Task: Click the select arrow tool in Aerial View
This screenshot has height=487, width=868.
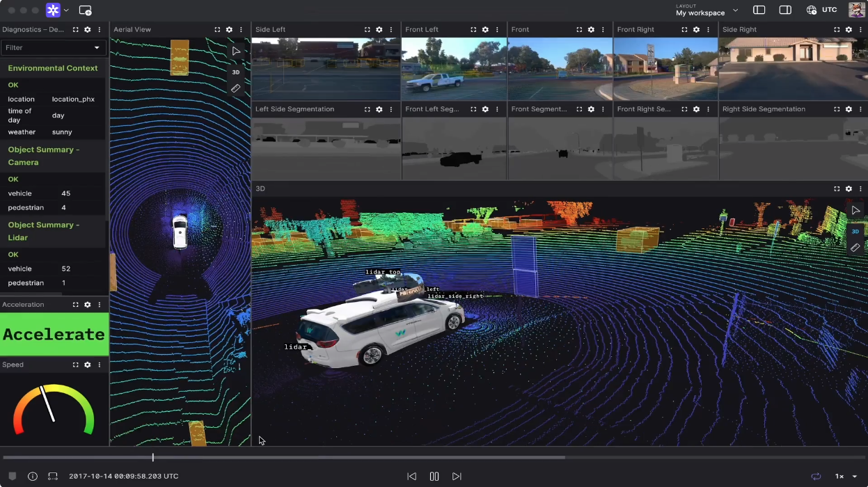Action: [236, 51]
